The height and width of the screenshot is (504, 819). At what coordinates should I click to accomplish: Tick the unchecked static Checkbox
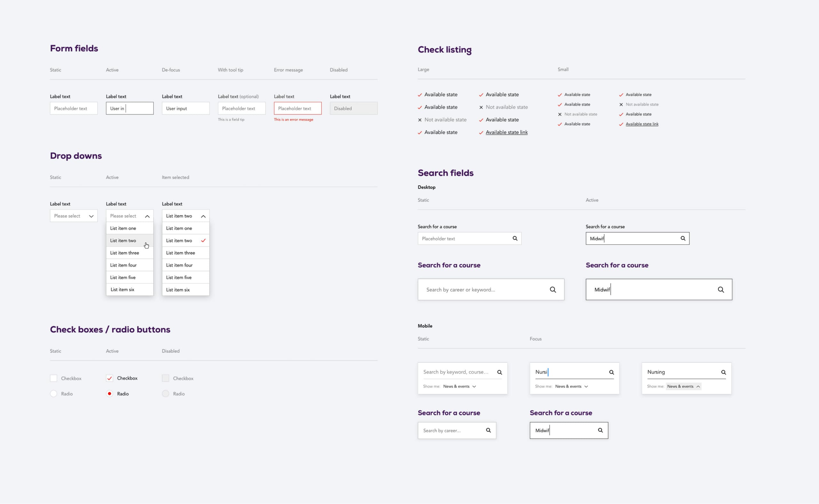click(53, 378)
